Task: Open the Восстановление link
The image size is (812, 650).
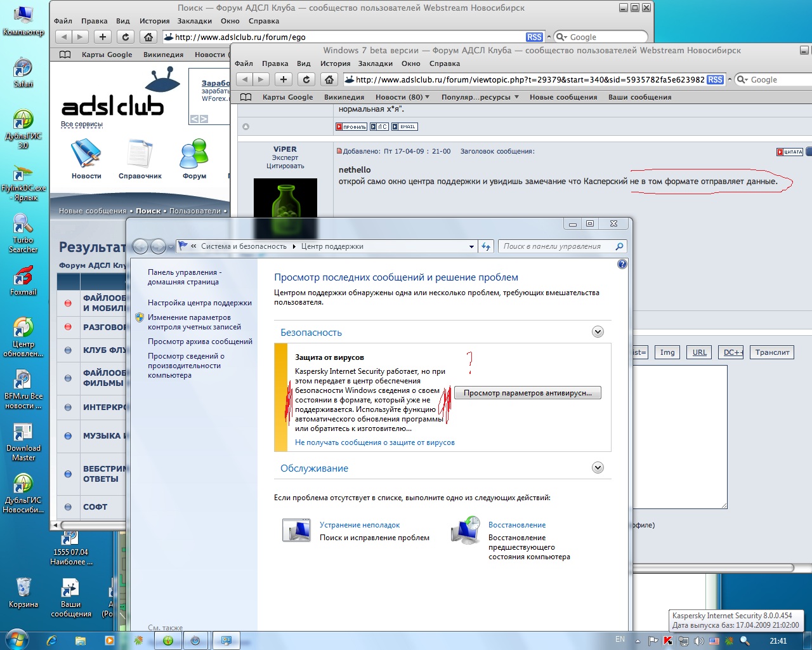Action: pyautogui.click(x=517, y=525)
